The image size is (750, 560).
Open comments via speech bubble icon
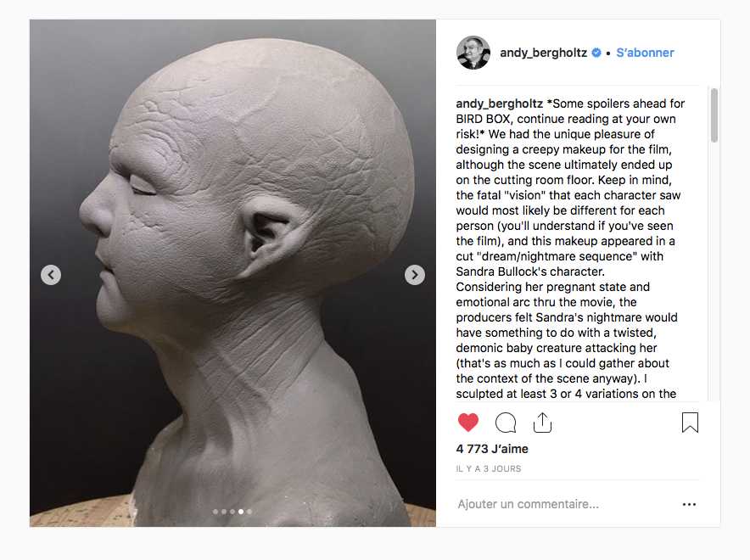[x=506, y=423]
